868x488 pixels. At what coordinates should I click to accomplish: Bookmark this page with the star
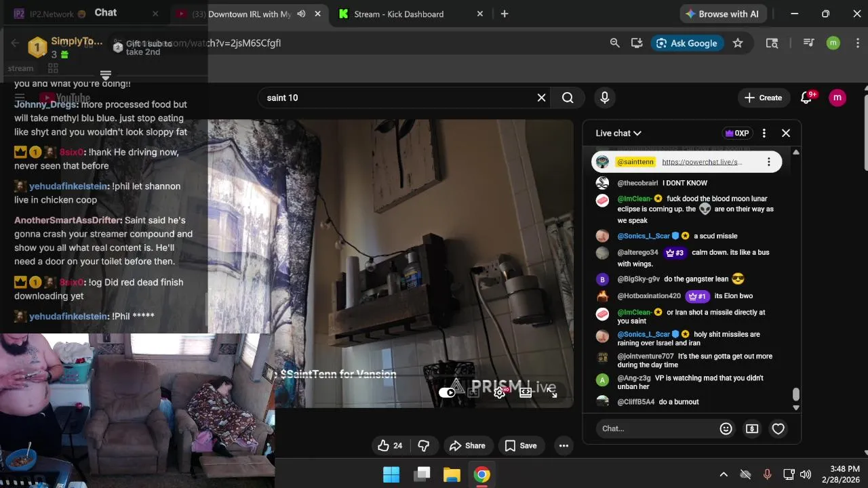(x=738, y=43)
